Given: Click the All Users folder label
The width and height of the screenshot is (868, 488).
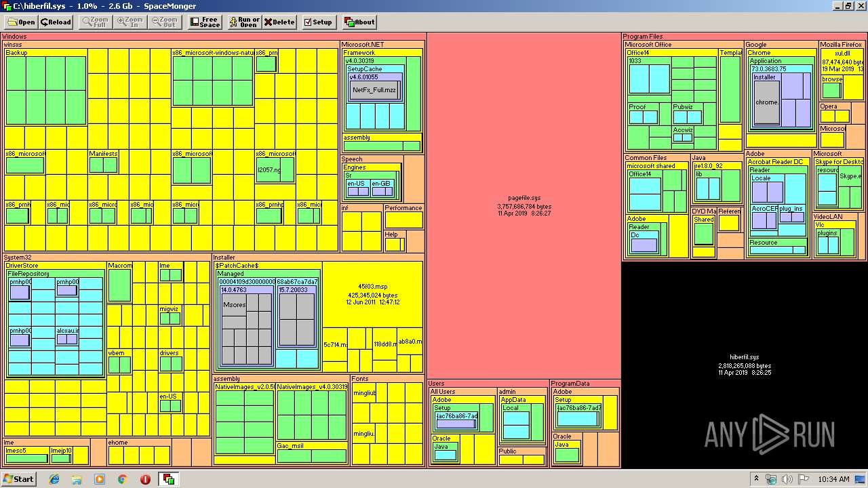Looking at the screenshot, I should coord(443,392).
